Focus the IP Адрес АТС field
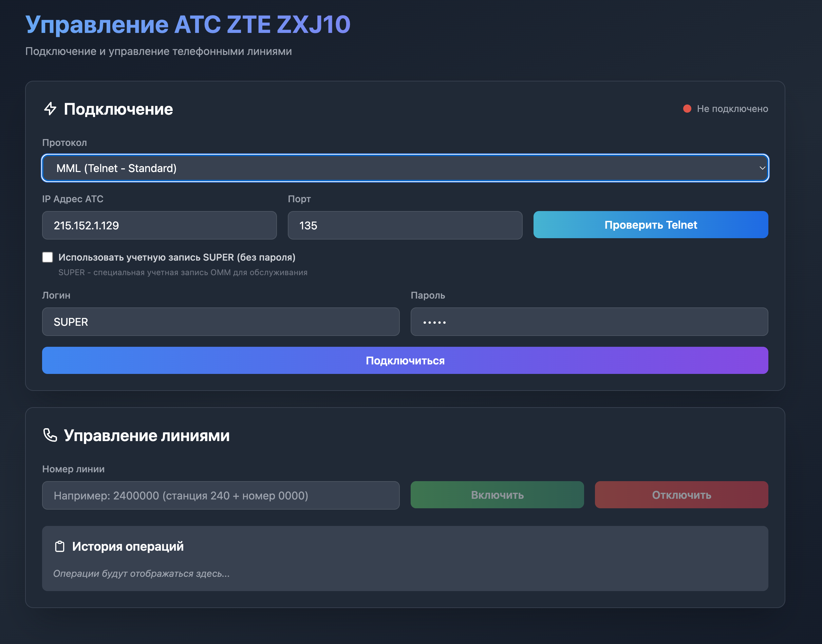 tap(159, 225)
